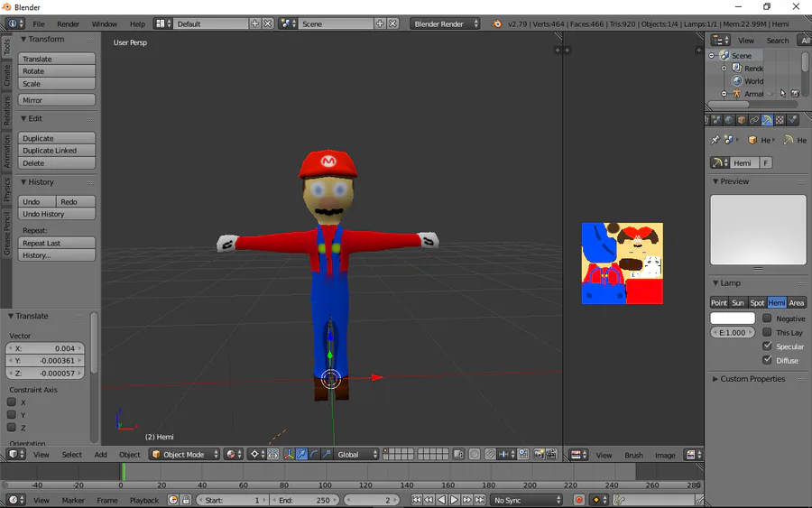Open the Global transform orientation dropdown
The image size is (812, 508).
click(356, 454)
